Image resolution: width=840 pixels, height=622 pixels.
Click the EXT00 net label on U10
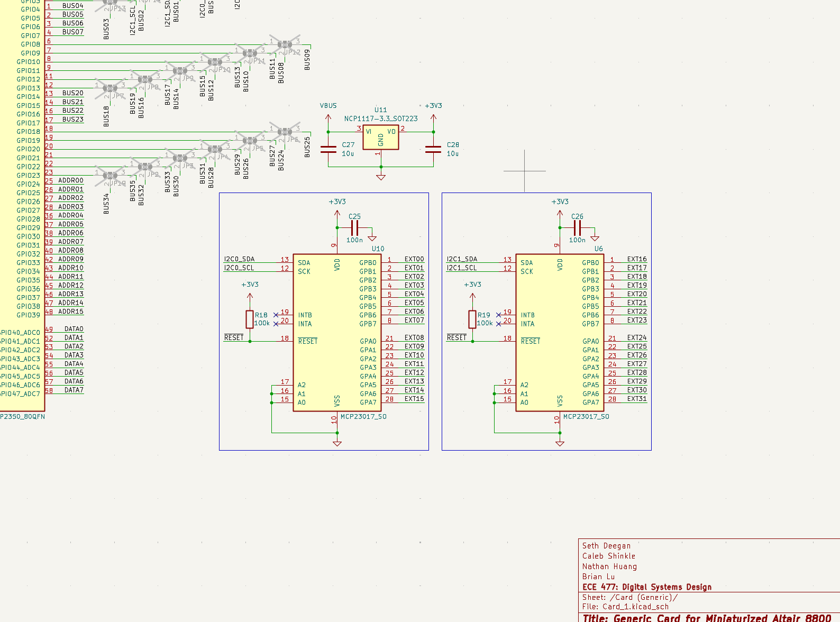tap(414, 259)
